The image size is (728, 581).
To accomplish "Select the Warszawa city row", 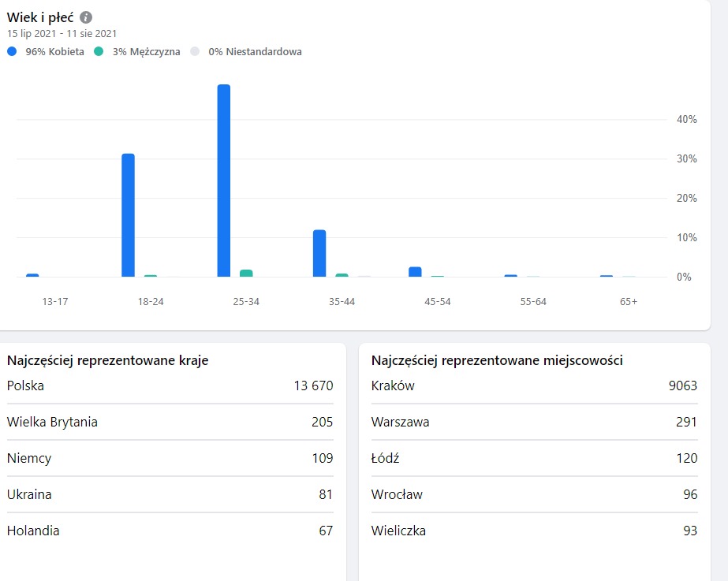I will (x=535, y=422).
